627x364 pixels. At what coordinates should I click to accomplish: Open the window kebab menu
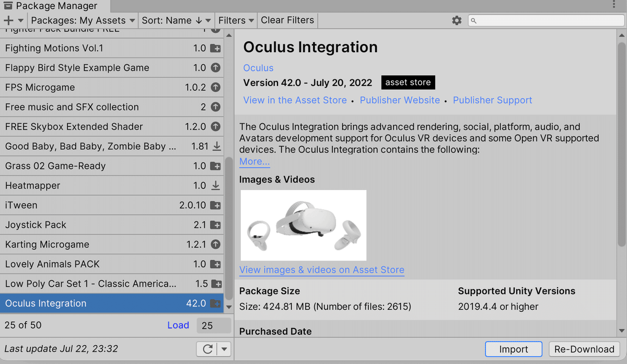[x=614, y=5]
